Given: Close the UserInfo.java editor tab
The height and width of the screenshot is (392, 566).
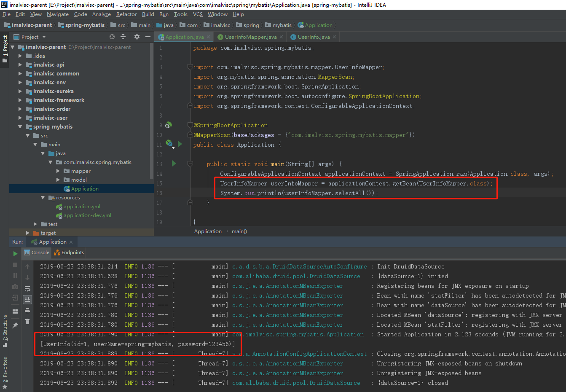Looking at the screenshot, I should [x=334, y=37].
